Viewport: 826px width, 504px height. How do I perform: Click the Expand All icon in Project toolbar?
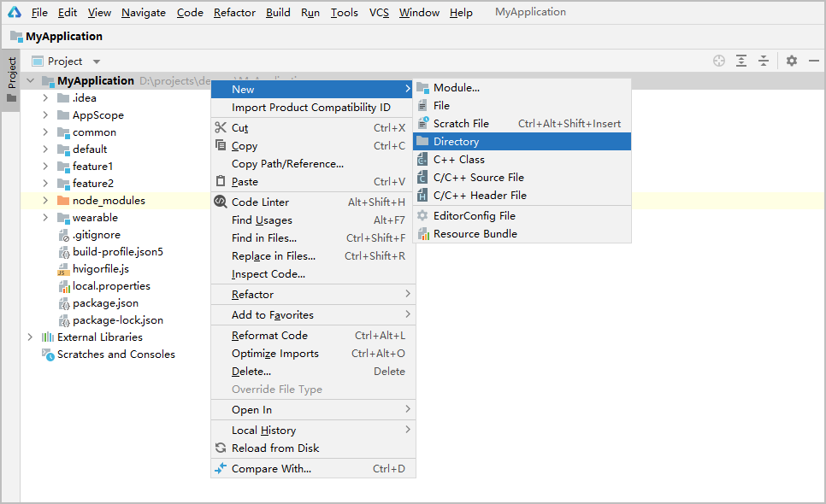741,61
